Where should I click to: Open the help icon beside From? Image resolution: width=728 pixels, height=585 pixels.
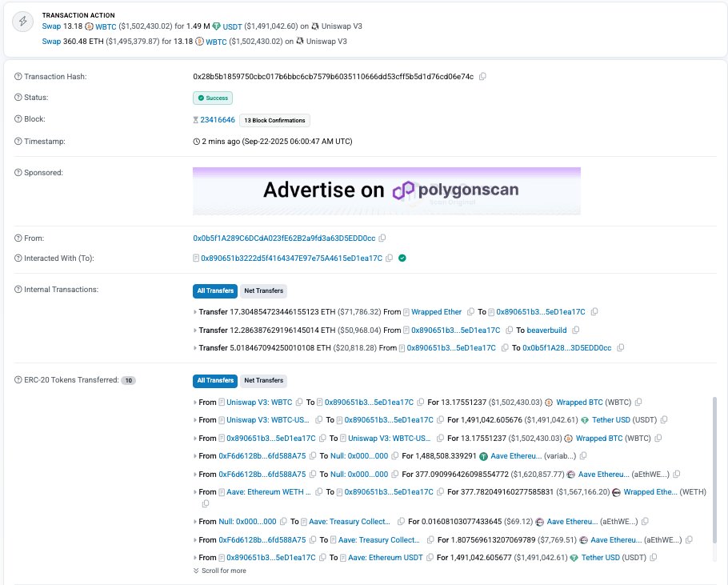coord(18,238)
